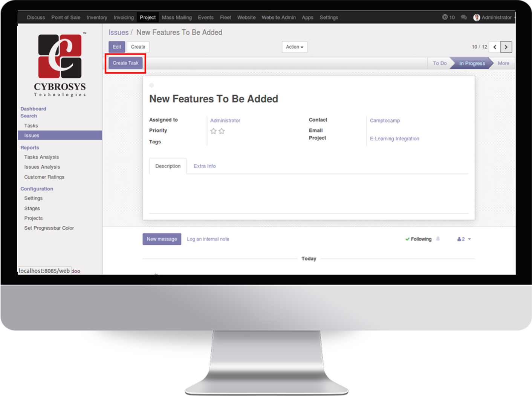This screenshot has height=396, width=532.
Task: Click the notification bell beside Following
Action: [438, 239]
